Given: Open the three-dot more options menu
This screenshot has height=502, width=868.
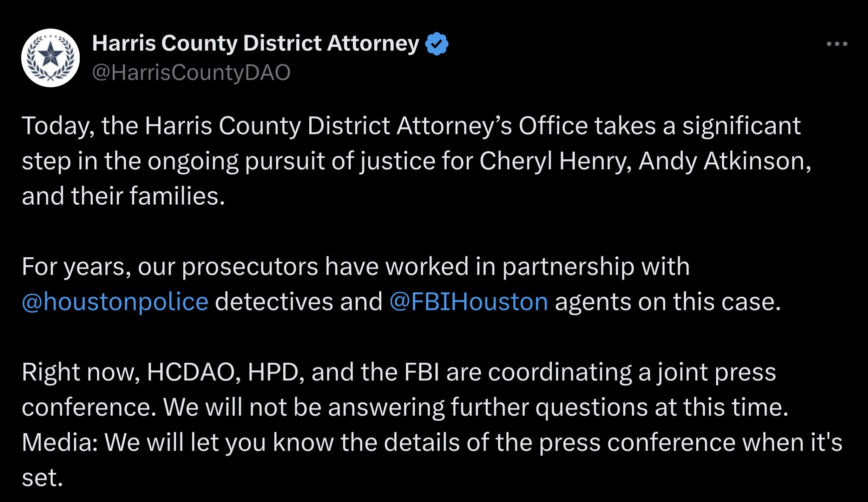Looking at the screenshot, I should coord(837,44).
